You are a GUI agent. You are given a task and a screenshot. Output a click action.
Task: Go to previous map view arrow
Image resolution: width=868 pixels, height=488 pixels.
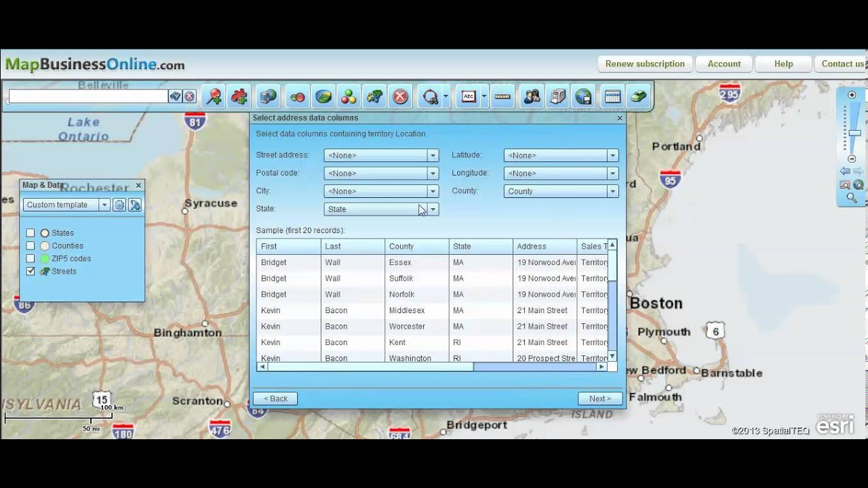[845, 171]
